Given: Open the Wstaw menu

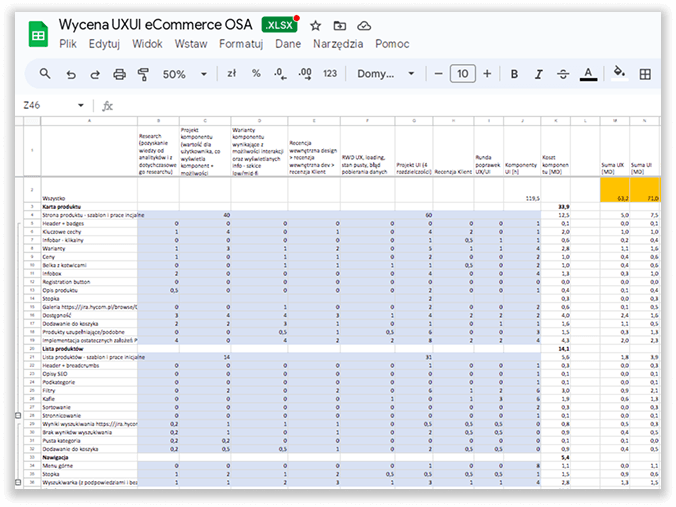Looking at the screenshot, I should click(191, 44).
